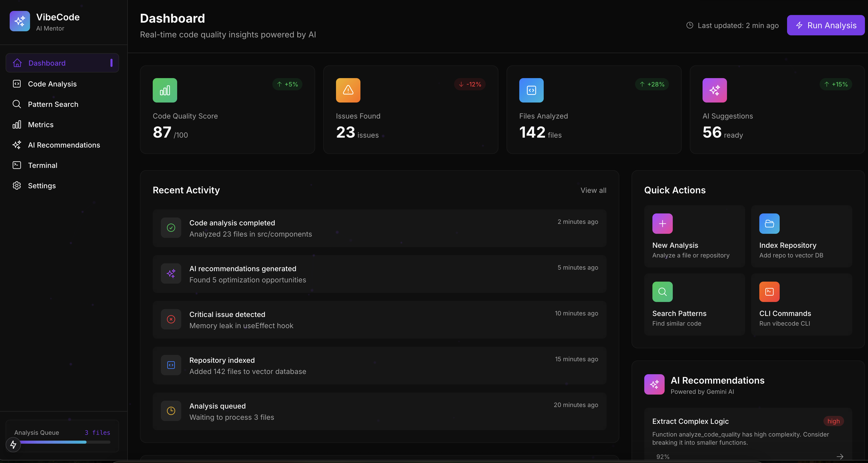Click the Search Patterns magnifier icon
The width and height of the screenshot is (868, 463).
662,292
